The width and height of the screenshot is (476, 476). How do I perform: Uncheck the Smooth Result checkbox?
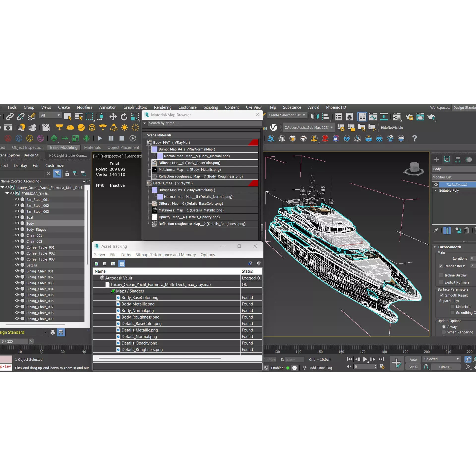point(442,295)
